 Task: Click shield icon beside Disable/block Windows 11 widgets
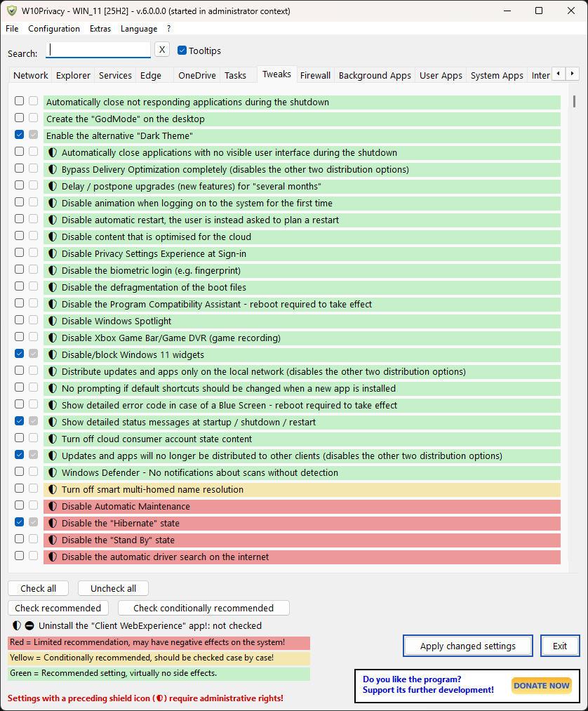click(x=53, y=354)
